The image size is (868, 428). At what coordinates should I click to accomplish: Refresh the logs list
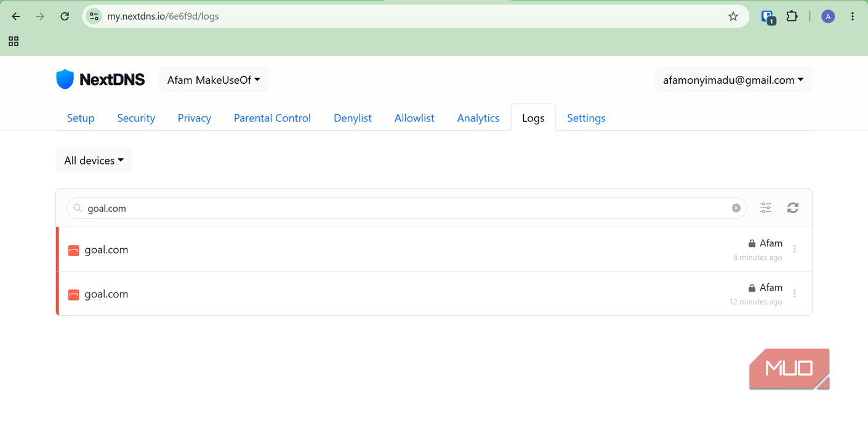(x=793, y=208)
